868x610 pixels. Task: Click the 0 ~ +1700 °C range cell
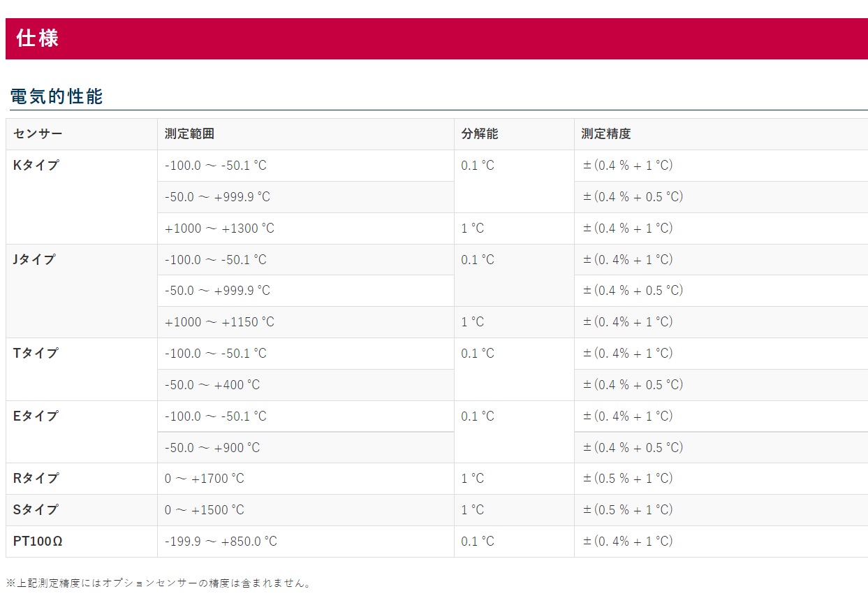[x=205, y=479]
